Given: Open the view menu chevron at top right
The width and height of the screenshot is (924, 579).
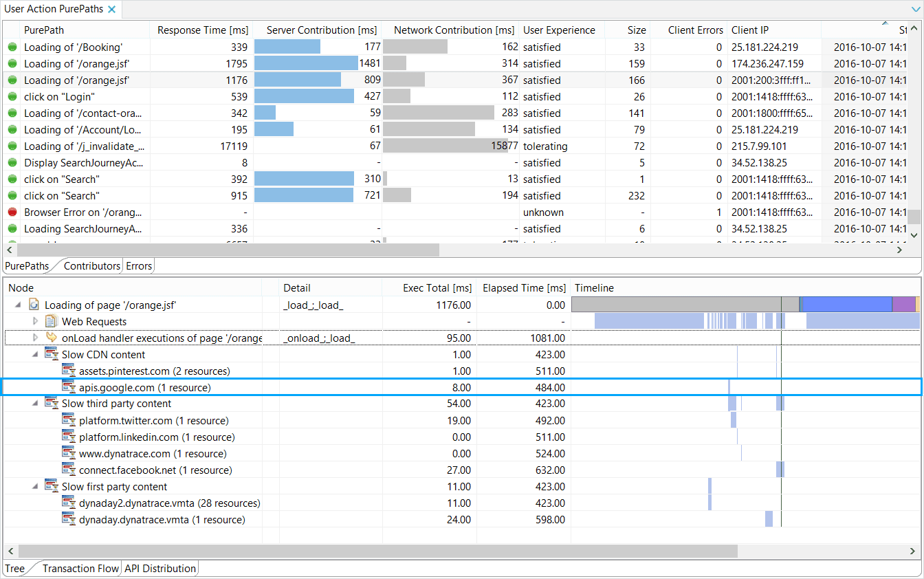Looking at the screenshot, I should pyautogui.click(x=915, y=10).
